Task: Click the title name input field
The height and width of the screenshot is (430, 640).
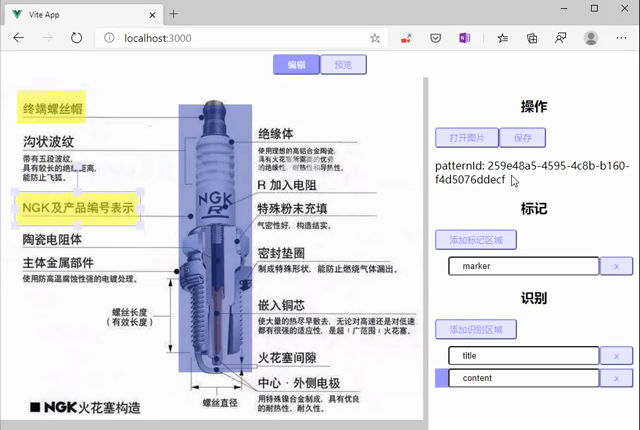Action: [x=524, y=356]
